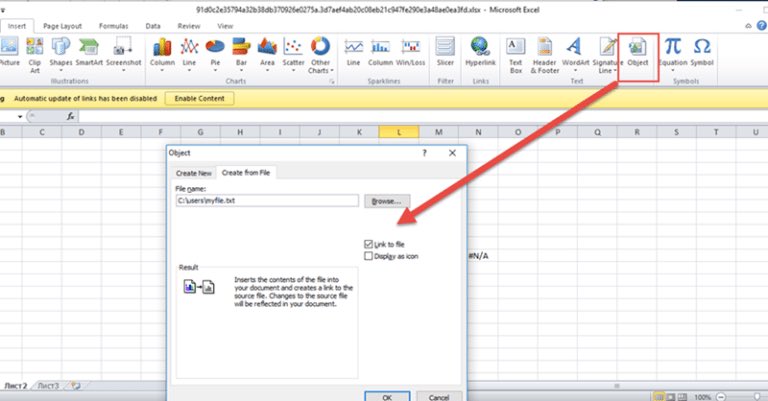Open the Formulas ribbon tab

[x=114, y=26]
